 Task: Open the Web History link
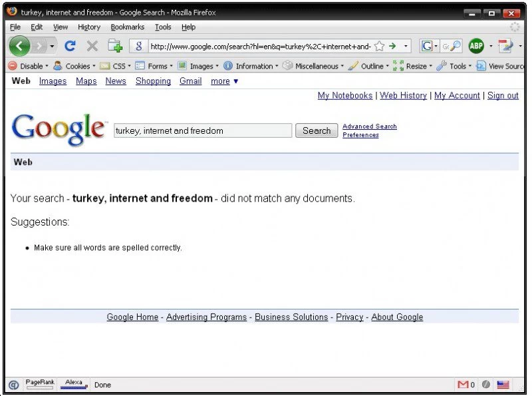[x=404, y=95]
